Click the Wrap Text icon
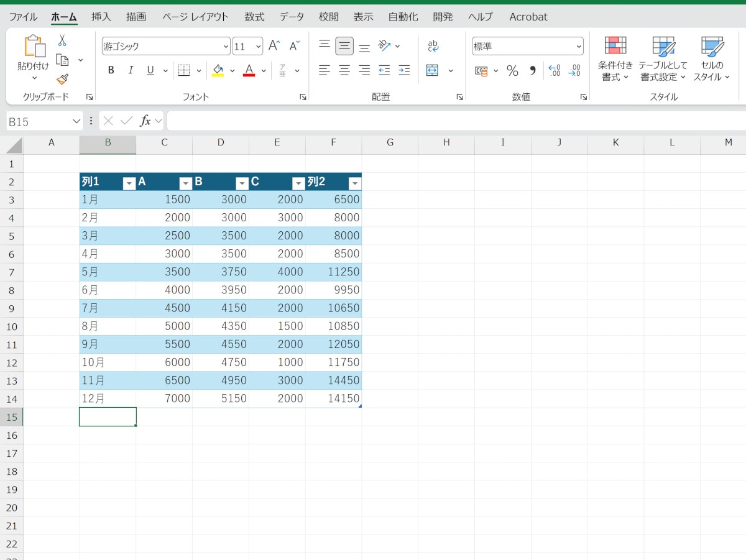746x560 pixels. point(433,46)
